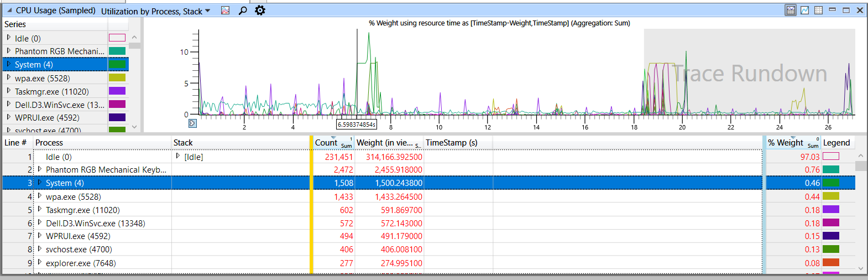Expand Taskmgr.exe (11020) series entry
Viewport: 868px width, 280px height.
coord(9,91)
